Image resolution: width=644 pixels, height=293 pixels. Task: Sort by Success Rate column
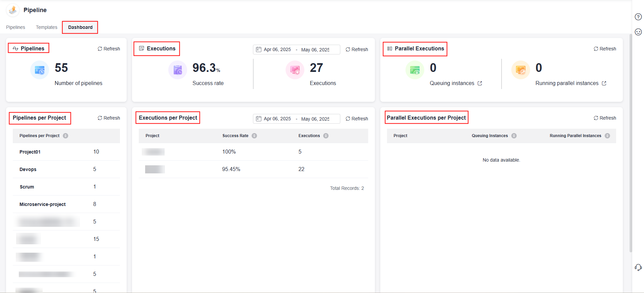(x=254, y=136)
